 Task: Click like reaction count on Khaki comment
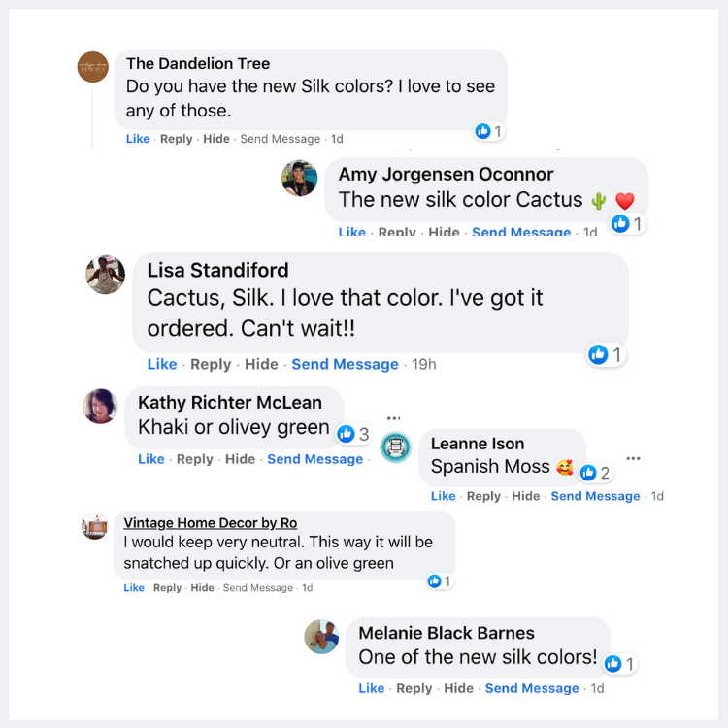(x=353, y=434)
